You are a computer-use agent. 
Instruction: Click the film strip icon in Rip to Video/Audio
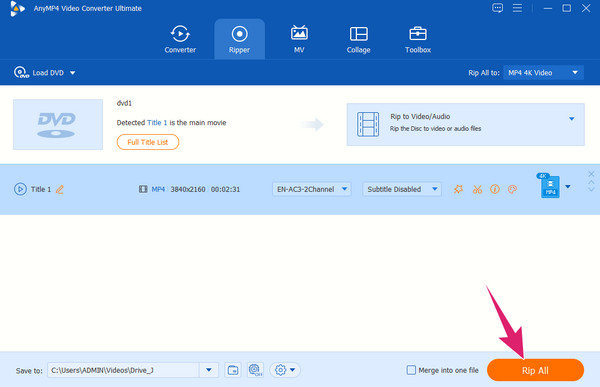point(368,124)
